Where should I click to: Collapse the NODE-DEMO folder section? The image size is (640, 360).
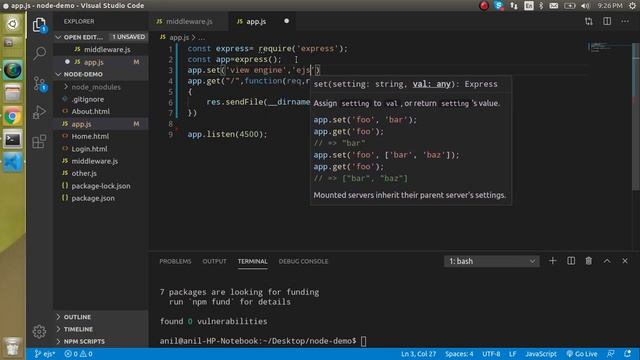tap(83, 74)
